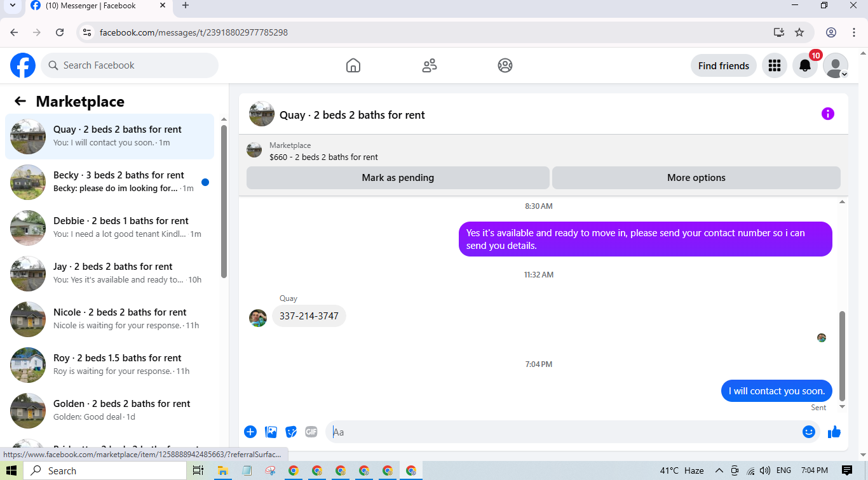This screenshot has height=480, width=868.
Task: Click the chat messages scrollbar thumb
Action: point(843,356)
